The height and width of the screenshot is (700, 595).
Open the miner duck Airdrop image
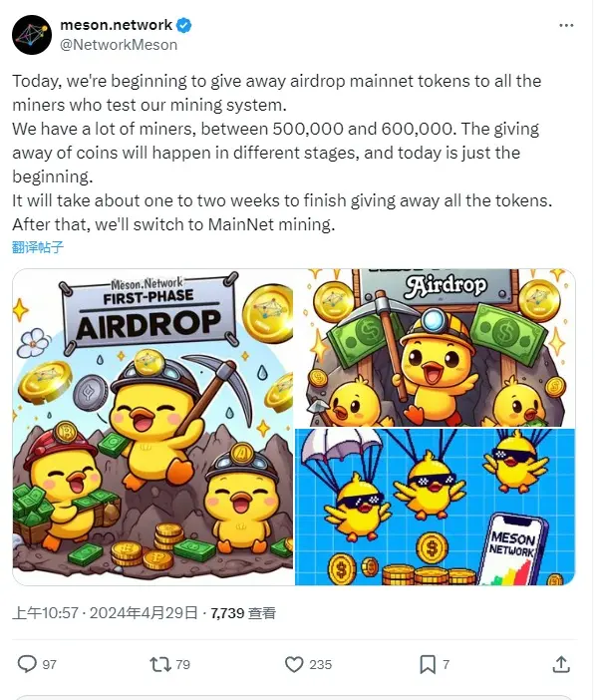pos(436,347)
